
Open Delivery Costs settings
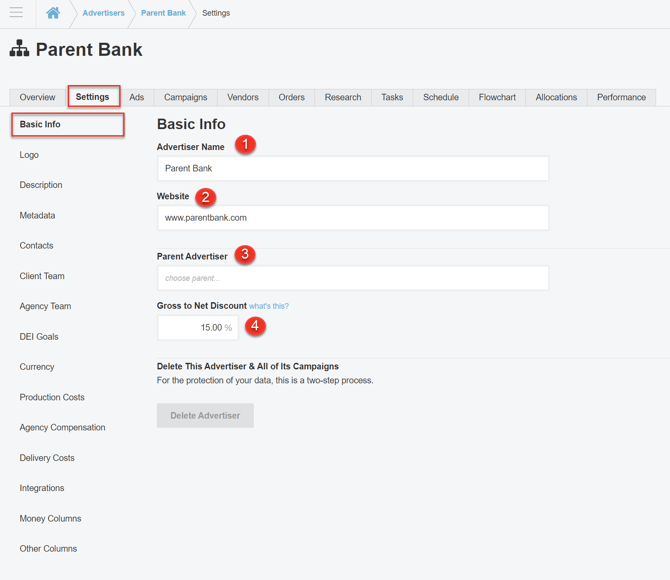(x=47, y=458)
